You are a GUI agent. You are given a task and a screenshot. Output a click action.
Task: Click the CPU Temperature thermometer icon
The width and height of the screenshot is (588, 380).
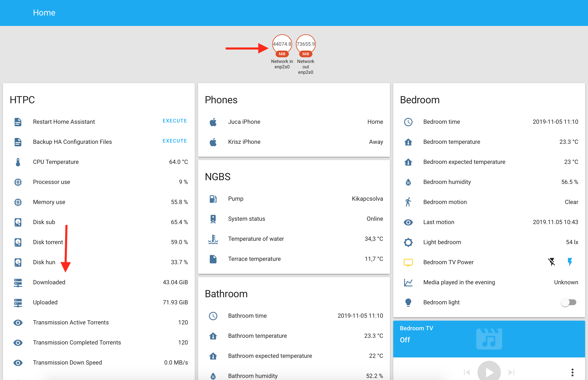[x=18, y=162]
